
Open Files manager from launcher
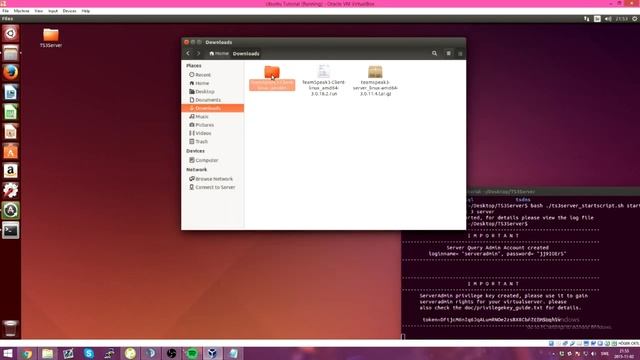11,53
